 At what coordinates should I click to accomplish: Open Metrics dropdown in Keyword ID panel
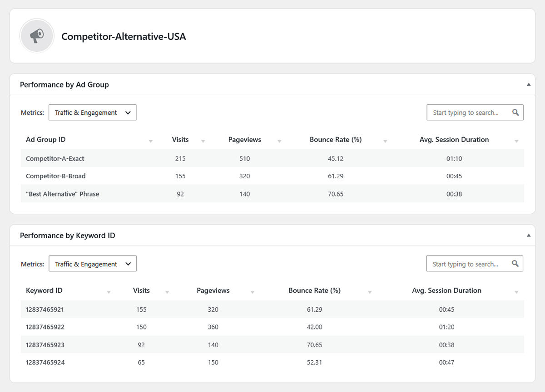click(x=92, y=264)
